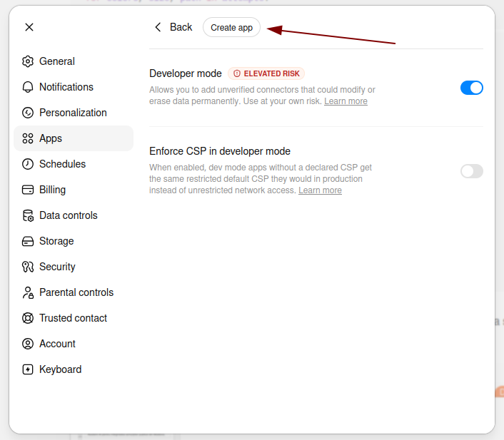
Task: Click the ELEVATED RISK badge text
Action: [x=271, y=73]
